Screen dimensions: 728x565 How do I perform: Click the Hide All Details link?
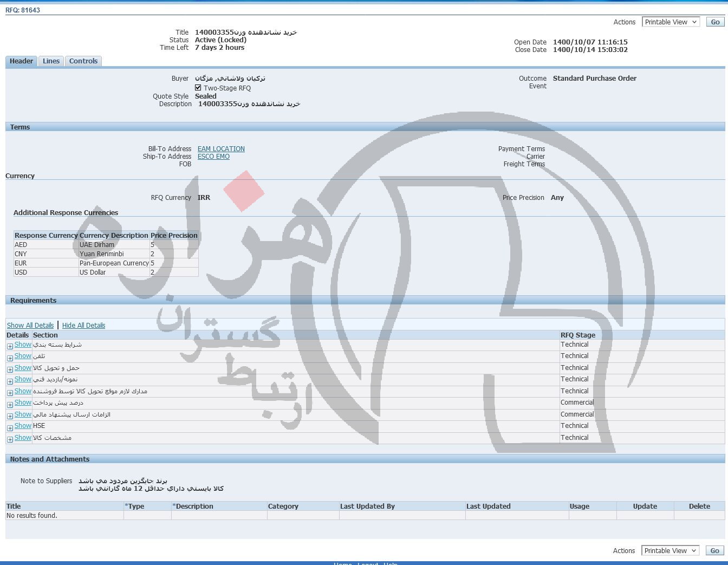click(x=83, y=326)
